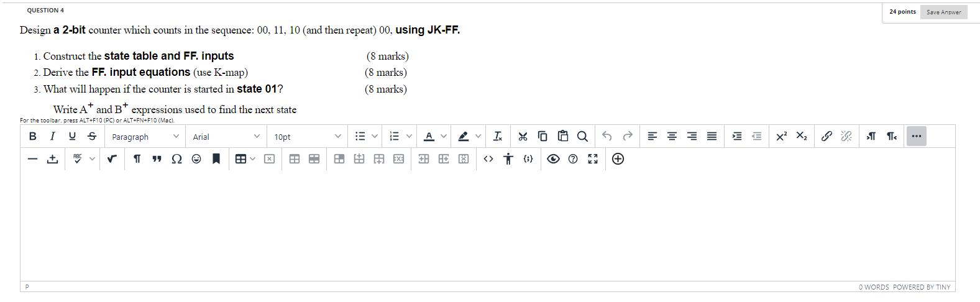This screenshot has width=980, height=302.
Task: Toggle superscript formatting
Action: point(781,136)
